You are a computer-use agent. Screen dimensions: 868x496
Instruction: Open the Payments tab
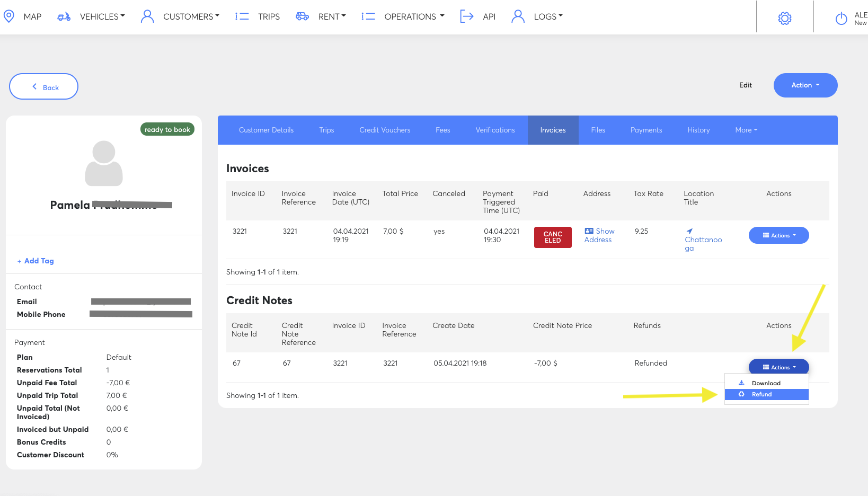coord(646,130)
